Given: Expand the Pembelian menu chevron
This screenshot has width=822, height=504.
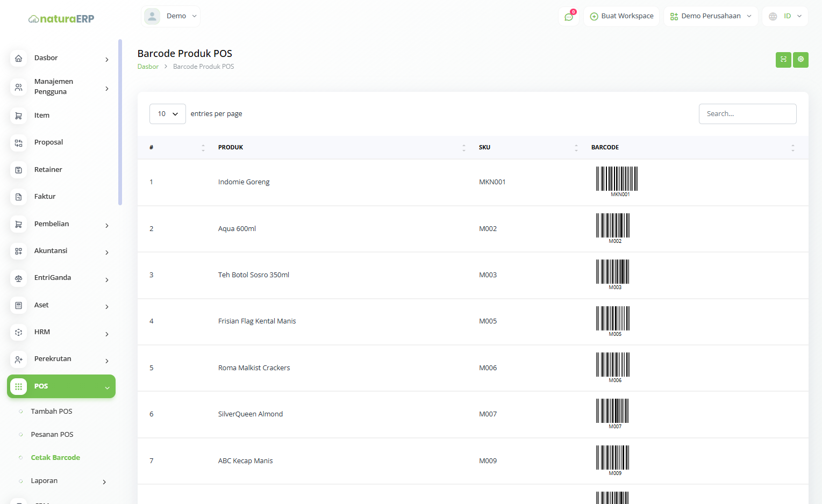Looking at the screenshot, I should click(107, 226).
